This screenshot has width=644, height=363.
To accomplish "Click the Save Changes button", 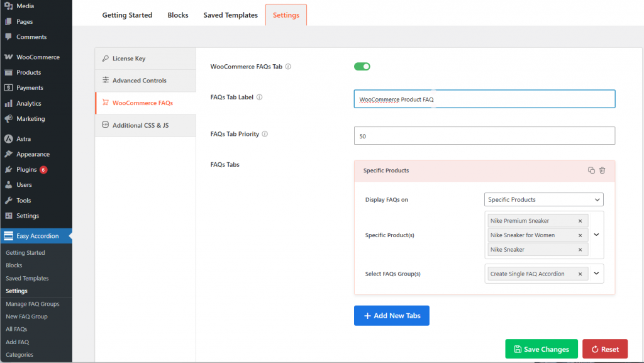I will click(541, 349).
